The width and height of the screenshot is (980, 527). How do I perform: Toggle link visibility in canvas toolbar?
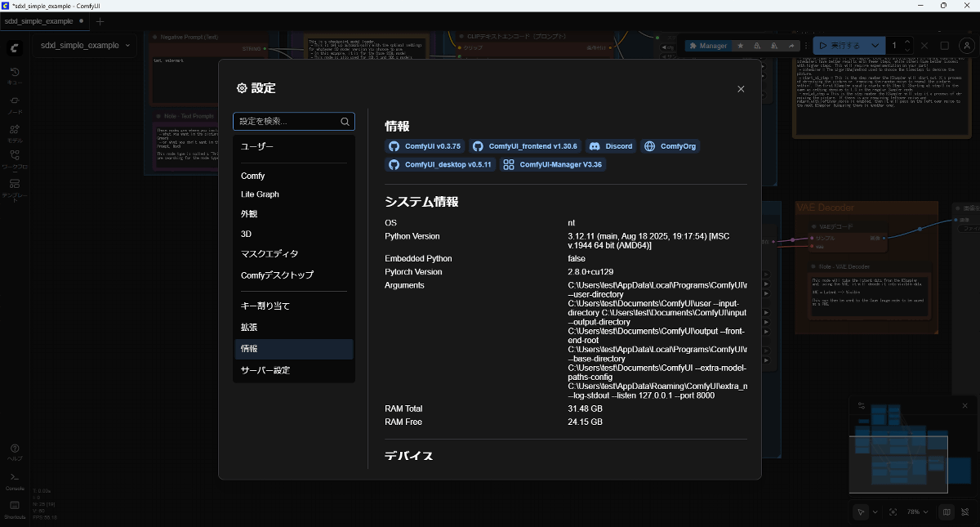pos(966,512)
